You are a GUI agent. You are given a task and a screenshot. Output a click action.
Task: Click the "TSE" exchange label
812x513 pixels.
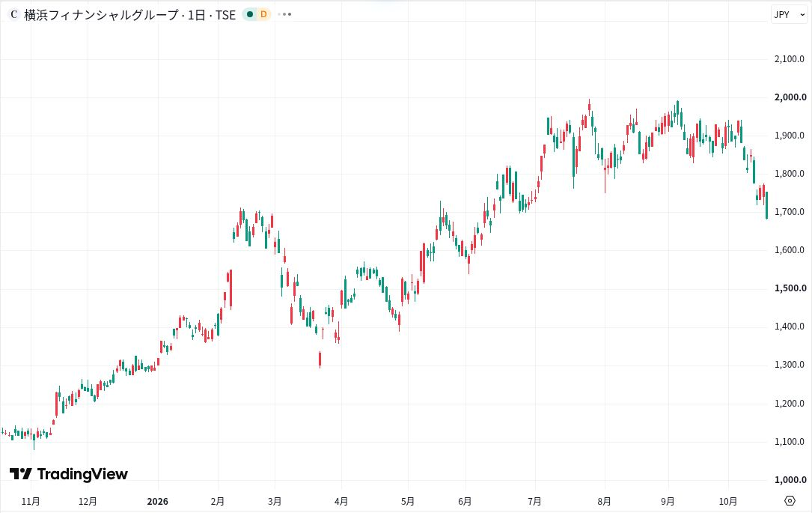click(226, 14)
